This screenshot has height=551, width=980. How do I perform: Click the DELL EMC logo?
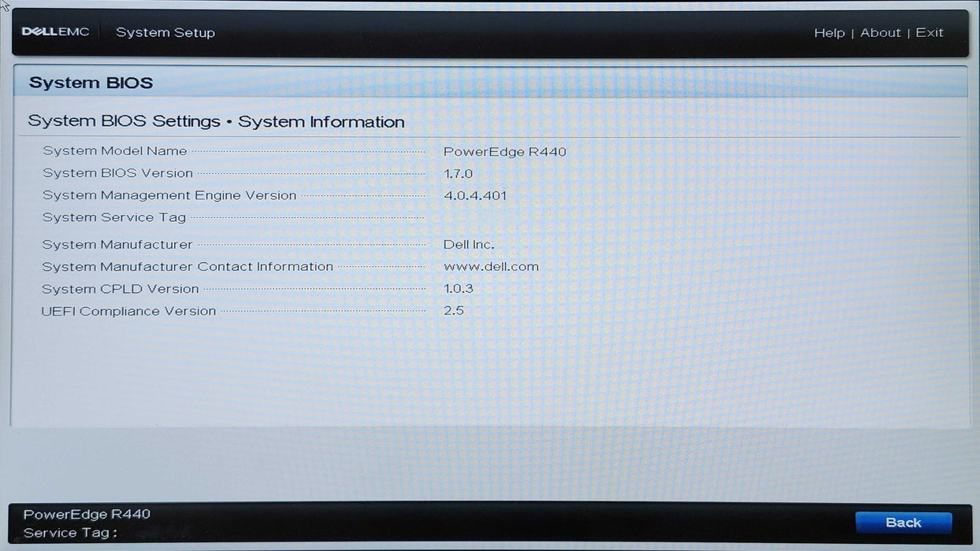pos(55,31)
